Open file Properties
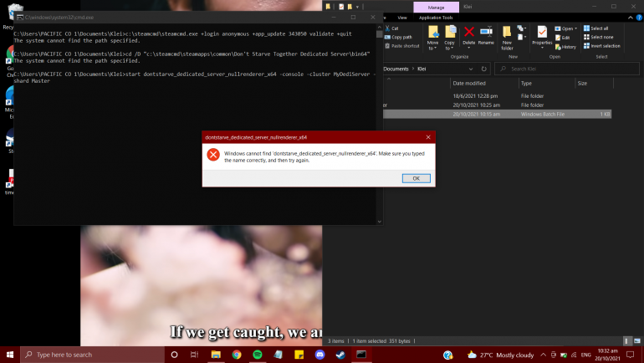This screenshot has width=644, height=363. [x=542, y=37]
